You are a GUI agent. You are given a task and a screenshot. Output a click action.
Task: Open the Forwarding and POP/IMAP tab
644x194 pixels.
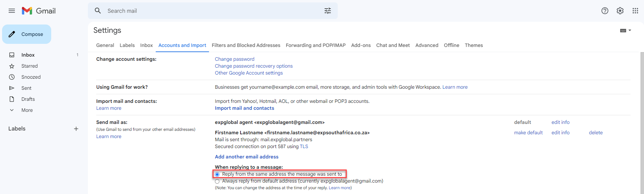[315, 45]
